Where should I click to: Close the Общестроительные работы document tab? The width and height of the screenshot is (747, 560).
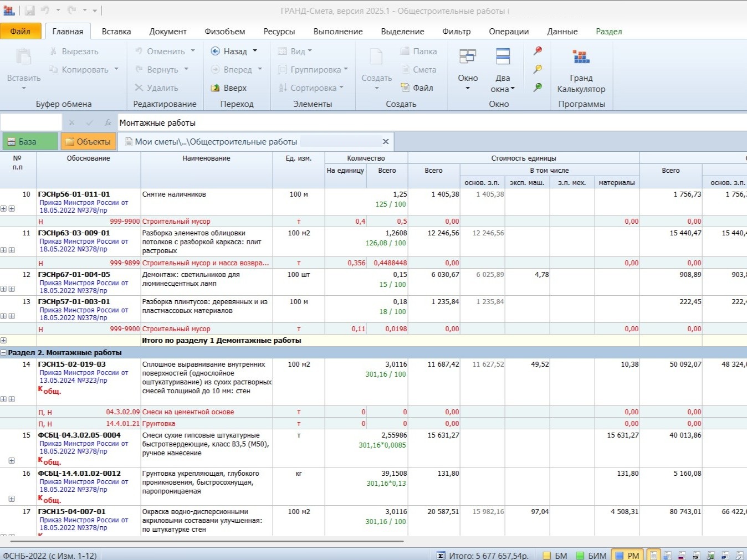386,142
